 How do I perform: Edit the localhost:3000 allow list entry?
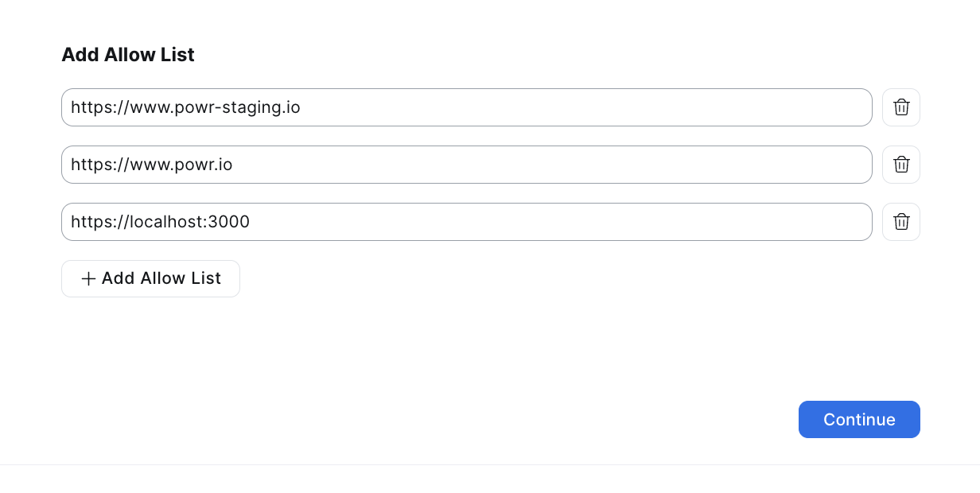(x=466, y=222)
